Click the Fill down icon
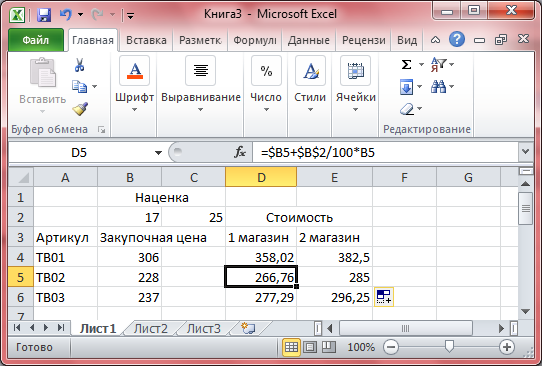This screenshot has height=366, width=542. [x=406, y=87]
